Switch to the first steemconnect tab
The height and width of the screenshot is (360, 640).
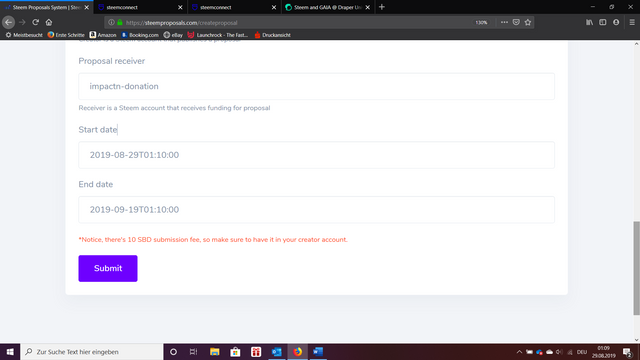(140, 7)
